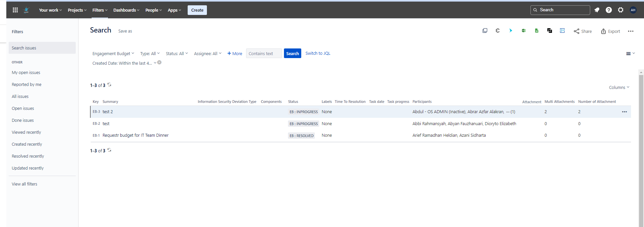Click the Jira logo in the navigation bar
The image size is (644, 227).
(27, 10)
